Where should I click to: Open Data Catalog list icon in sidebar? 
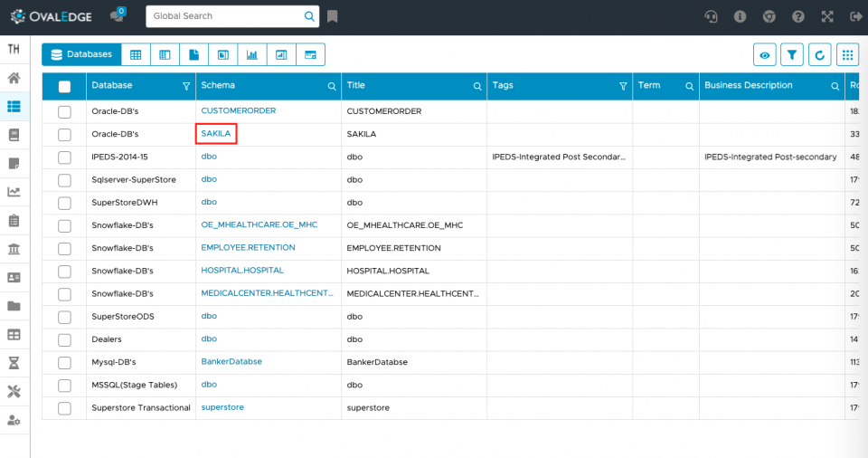pyautogui.click(x=14, y=107)
